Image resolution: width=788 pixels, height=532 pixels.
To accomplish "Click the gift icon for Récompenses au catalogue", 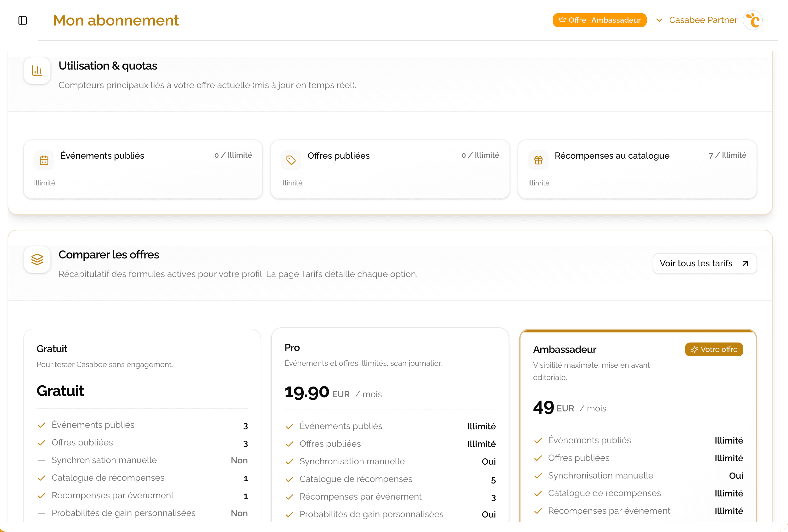I will coord(538,160).
